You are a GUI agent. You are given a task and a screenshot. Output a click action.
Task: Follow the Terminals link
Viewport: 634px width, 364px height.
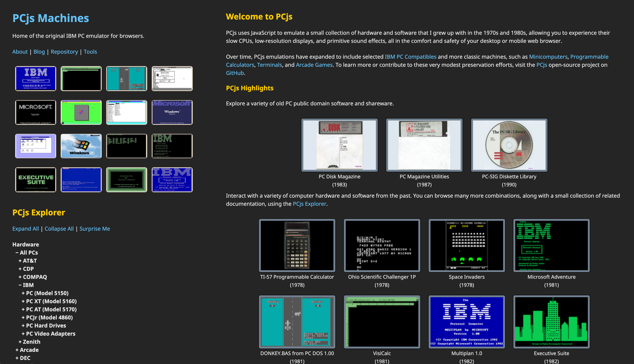pos(270,65)
